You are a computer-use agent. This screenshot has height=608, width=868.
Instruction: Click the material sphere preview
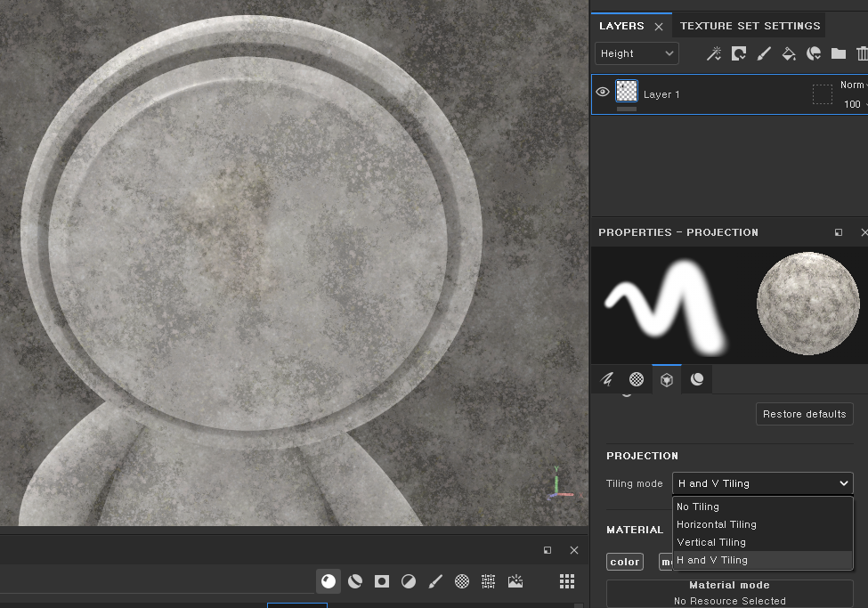pyautogui.click(x=807, y=304)
